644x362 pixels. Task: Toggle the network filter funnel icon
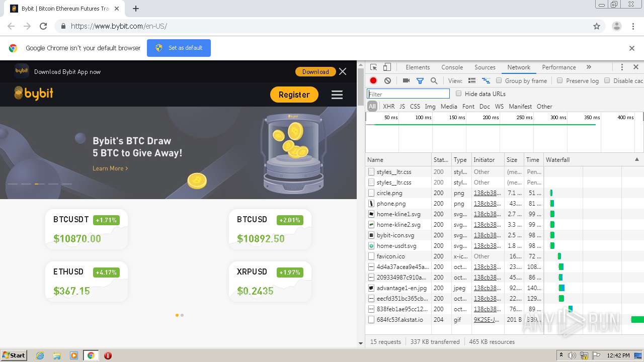[420, 80]
